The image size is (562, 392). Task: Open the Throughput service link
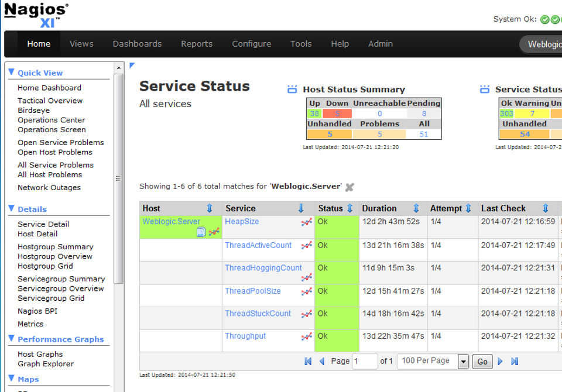(x=245, y=336)
